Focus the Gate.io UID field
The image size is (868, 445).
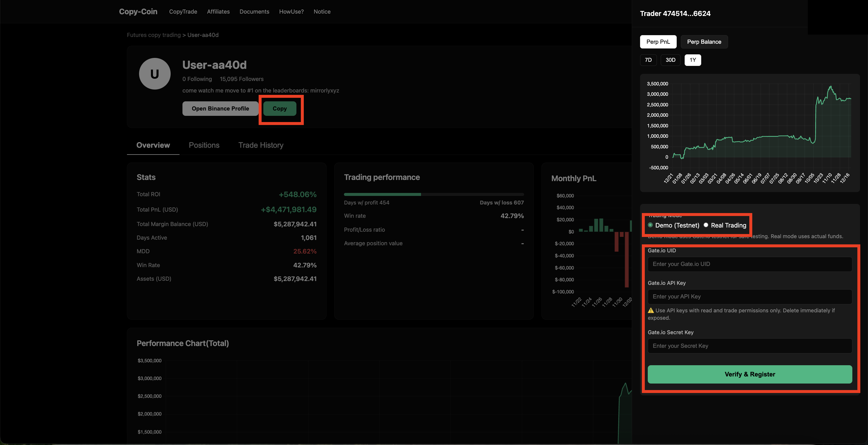[750, 264]
